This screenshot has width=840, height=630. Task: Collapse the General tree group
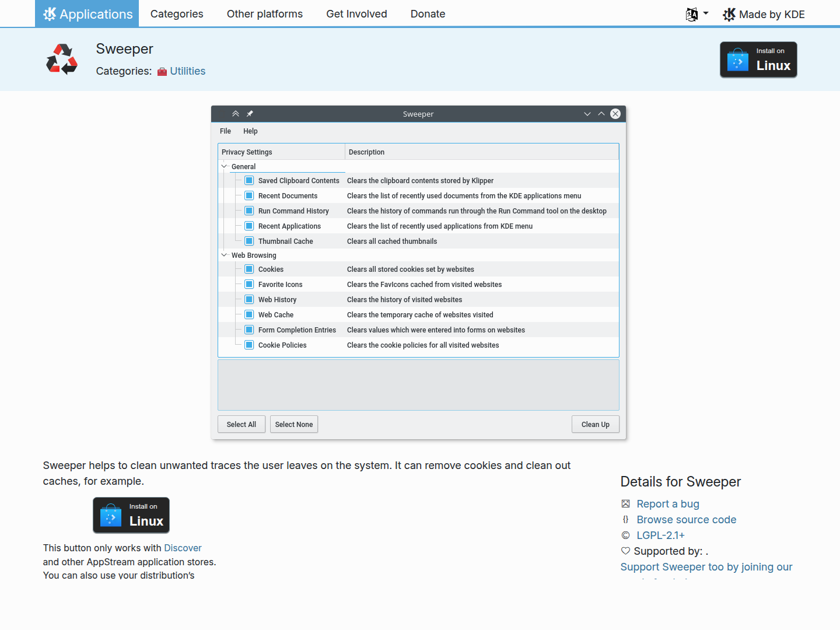click(224, 166)
